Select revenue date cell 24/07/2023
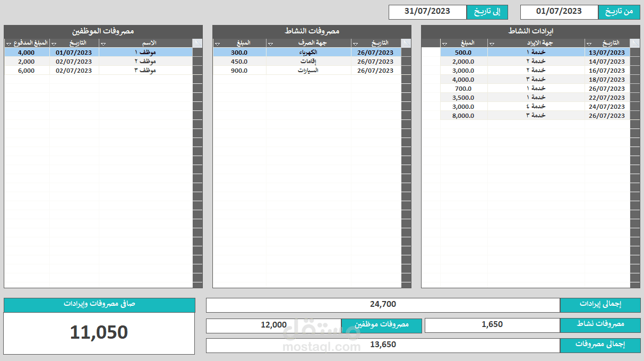 pos(607,107)
